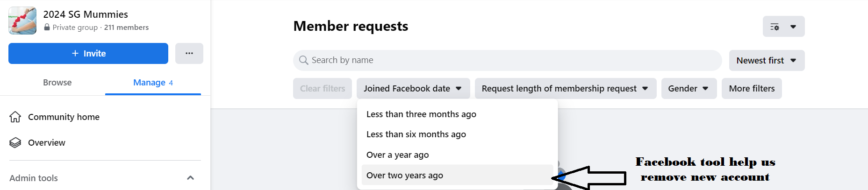The height and width of the screenshot is (190, 868).
Task: Click the search magnifier icon
Action: pos(304,60)
